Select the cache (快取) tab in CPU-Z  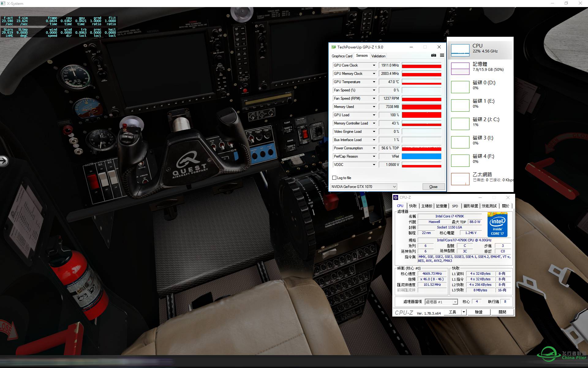pos(413,206)
